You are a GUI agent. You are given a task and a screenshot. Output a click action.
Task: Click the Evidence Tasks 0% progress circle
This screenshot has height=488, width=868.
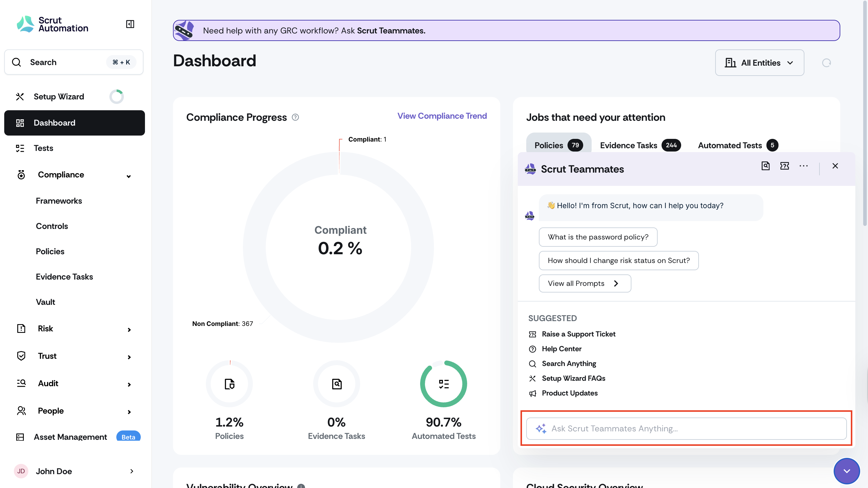pos(336,383)
